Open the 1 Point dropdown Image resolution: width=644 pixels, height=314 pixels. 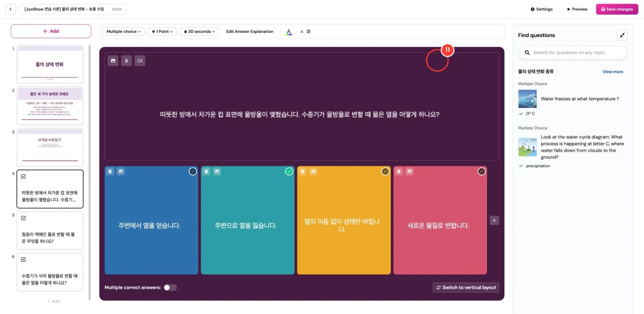163,31
